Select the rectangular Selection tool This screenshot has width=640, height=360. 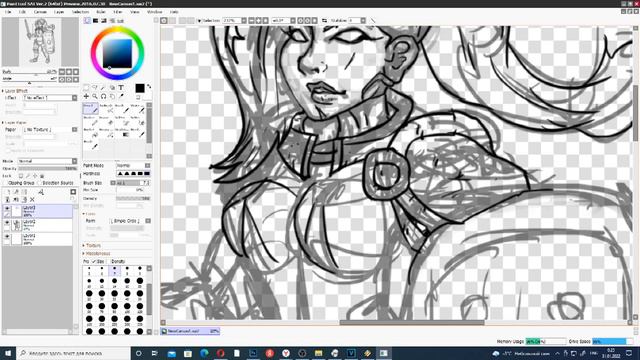tap(86, 87)
